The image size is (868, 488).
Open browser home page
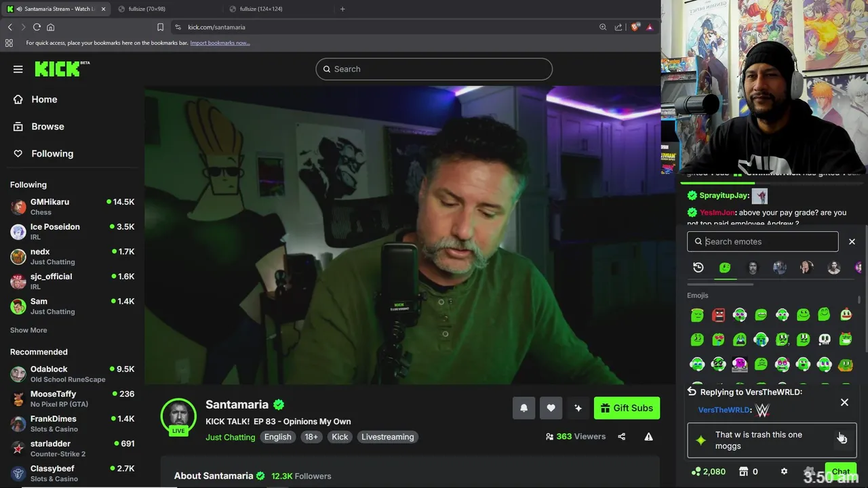point(50,27)
